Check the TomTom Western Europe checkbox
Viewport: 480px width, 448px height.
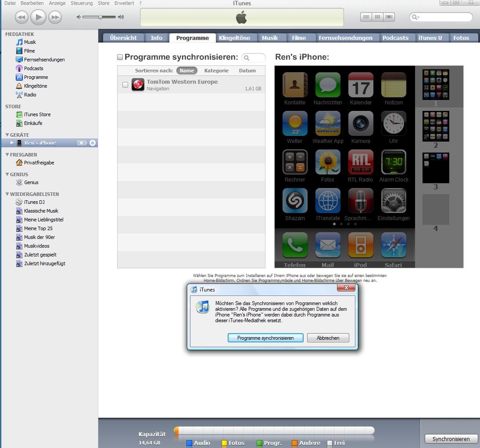125,85
